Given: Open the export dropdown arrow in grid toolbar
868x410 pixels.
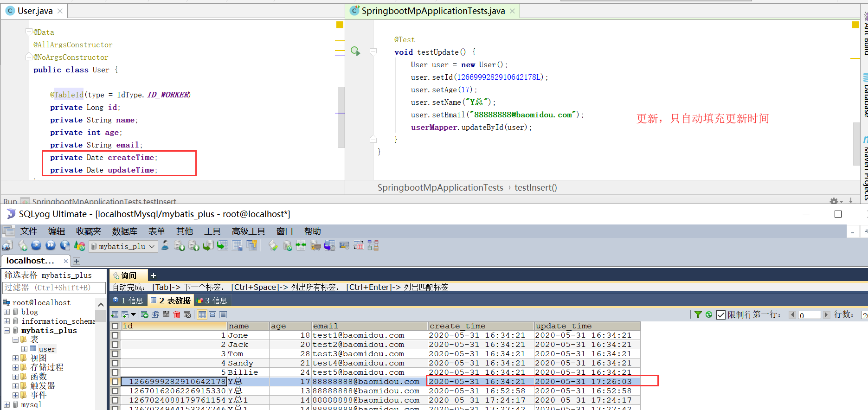Looking at the screenshot, I should coord(134,314).
